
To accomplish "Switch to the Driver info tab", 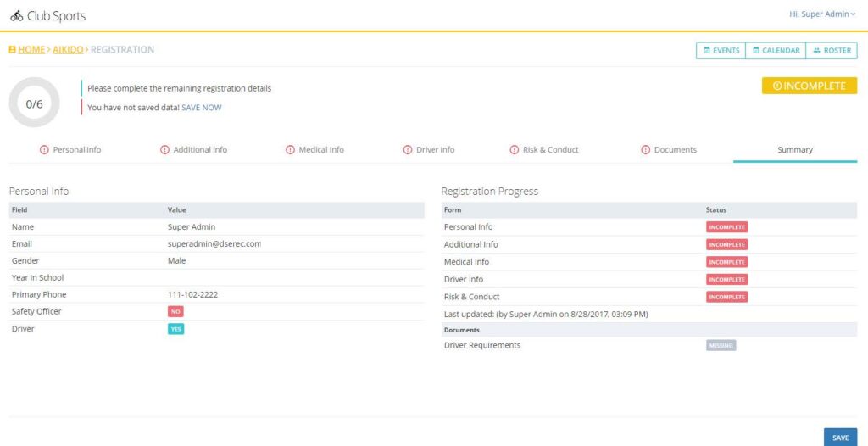I will (429, 149).
